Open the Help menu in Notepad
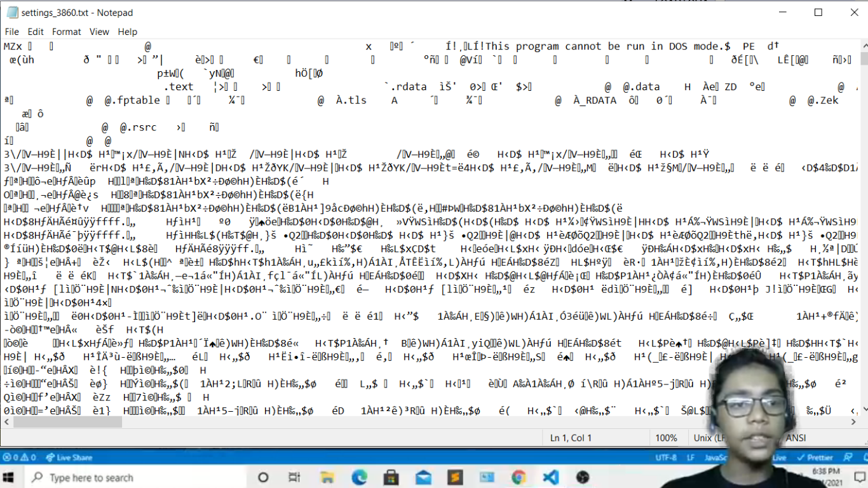This screenshot has height=488, width=868. click(127, 32)
